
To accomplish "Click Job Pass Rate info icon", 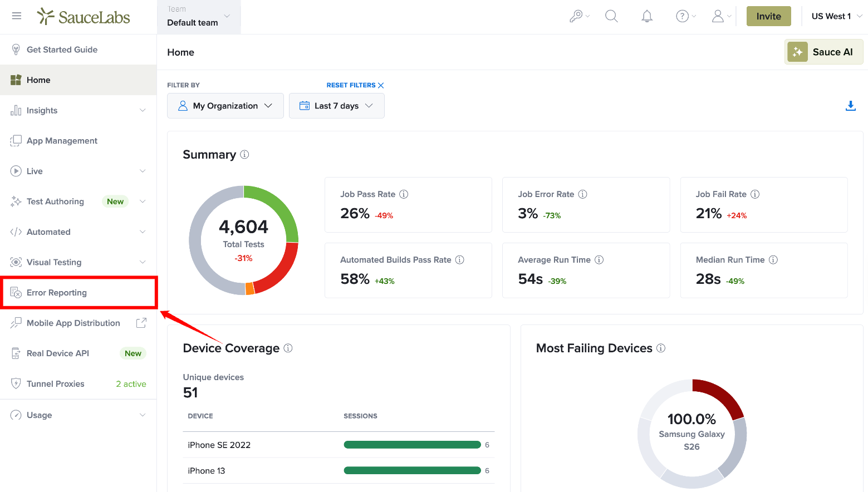I will click(x=404, y=194).
